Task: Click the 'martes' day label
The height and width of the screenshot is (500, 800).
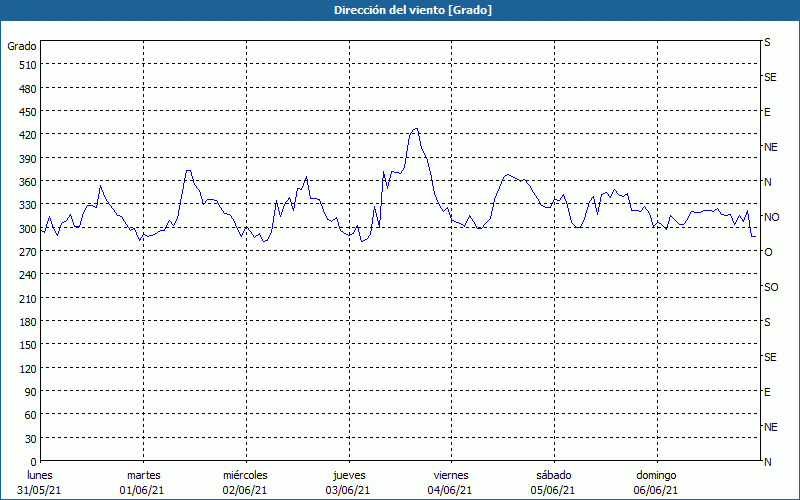Action: tap(144, 475)
